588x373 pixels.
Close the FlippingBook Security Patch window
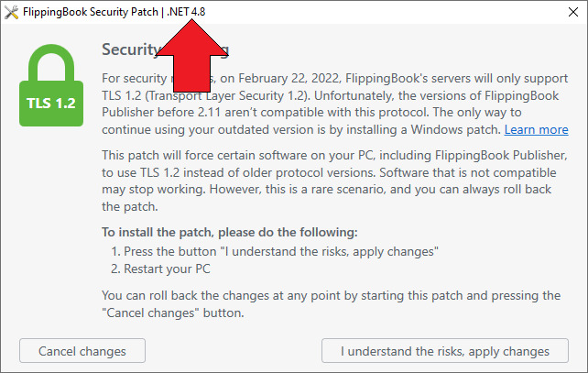[x=573, y=12]
